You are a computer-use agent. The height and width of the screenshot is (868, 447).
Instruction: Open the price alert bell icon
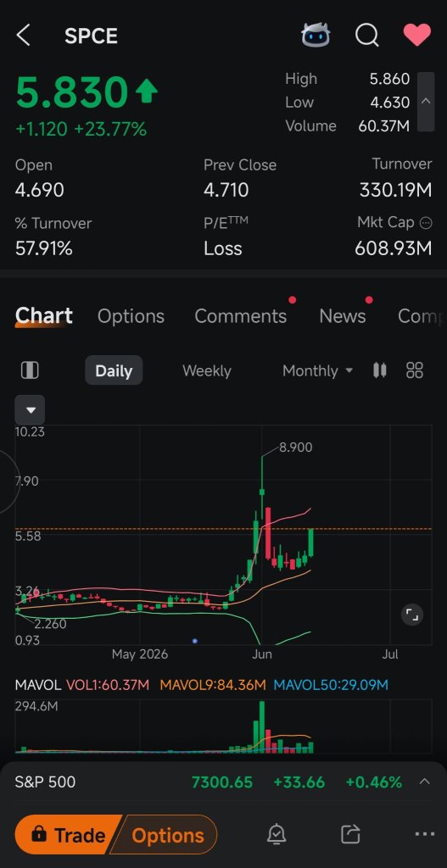click(277, 834)
